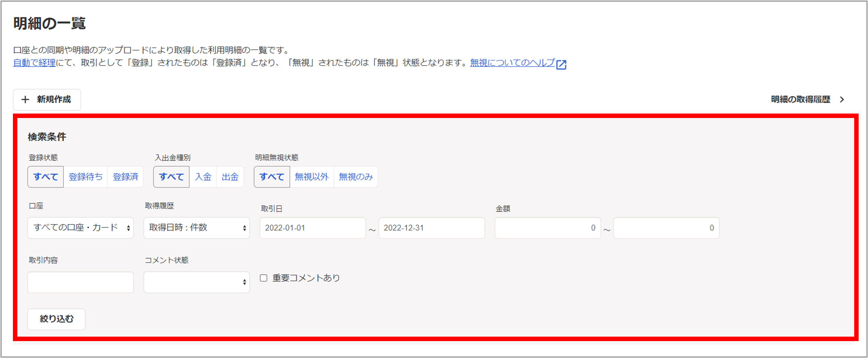Focus the 取引内容 text field
The width and height of the screenshot is (868, 358).
pos(81,282)
